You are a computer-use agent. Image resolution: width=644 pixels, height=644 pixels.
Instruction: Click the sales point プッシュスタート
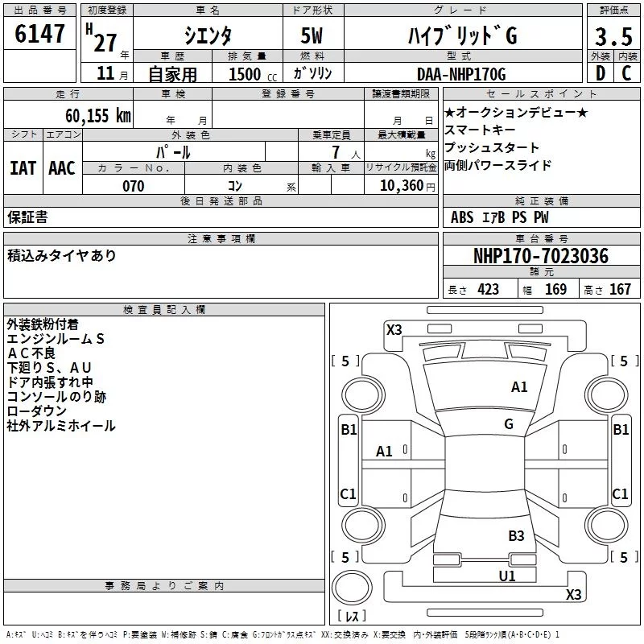coord(492,147)
